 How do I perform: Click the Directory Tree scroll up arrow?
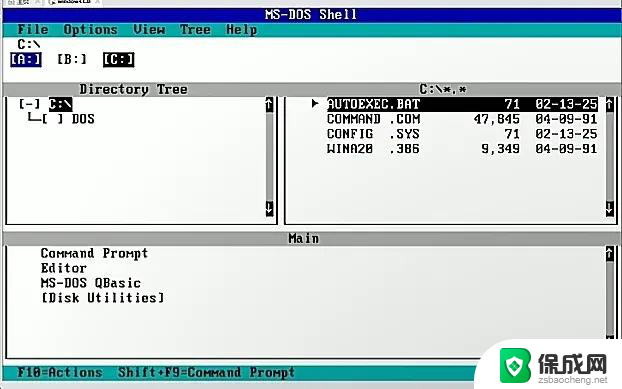[269, 105]
